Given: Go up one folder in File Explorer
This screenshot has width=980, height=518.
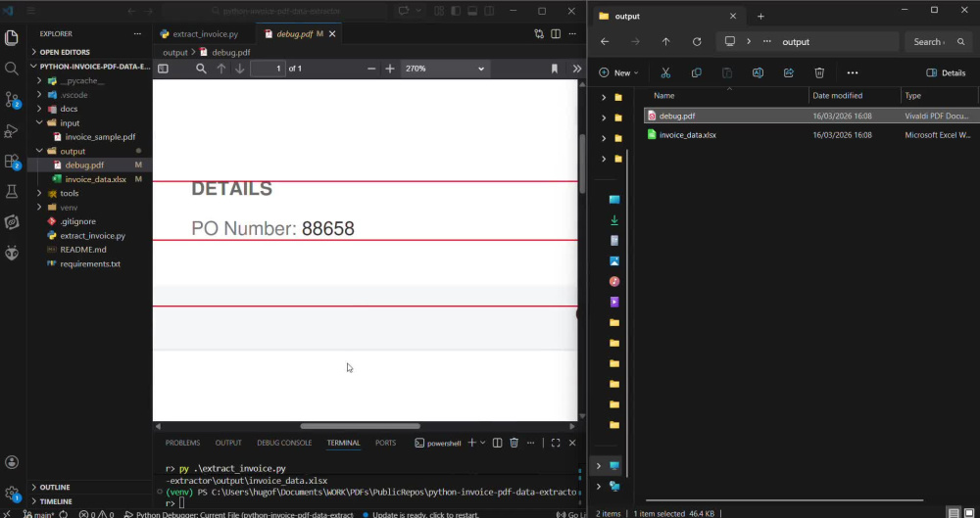Looking at the screenshot, I should (x=665, y=42).
